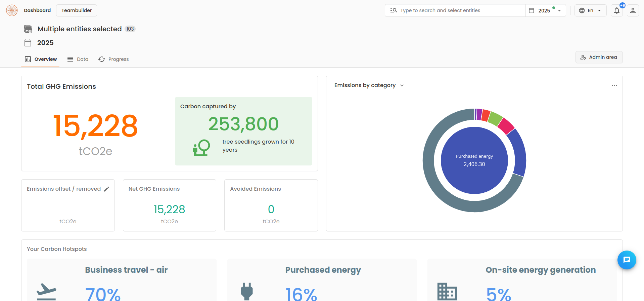Open the 2025 year dropdown
This screenshot has width=644, height=301.
pyautogui.click(x=546, y=10)
